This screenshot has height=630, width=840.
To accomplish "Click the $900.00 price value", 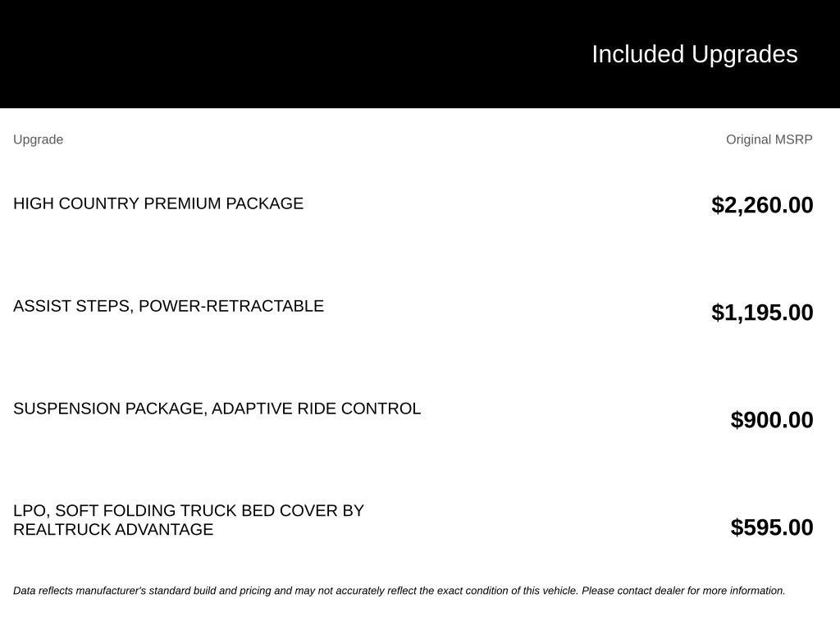I will 771,420.
